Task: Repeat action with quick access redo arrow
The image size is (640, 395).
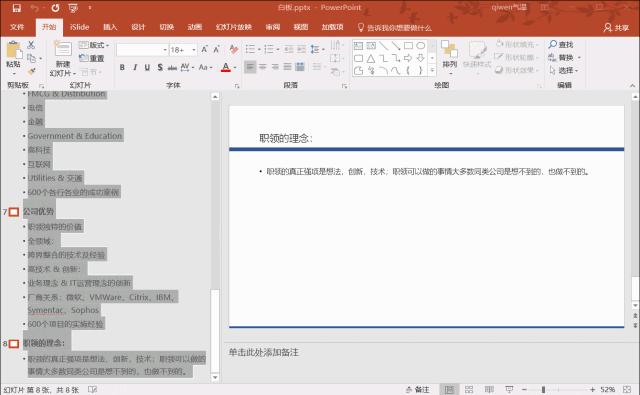Action: (x=55, y=8)
